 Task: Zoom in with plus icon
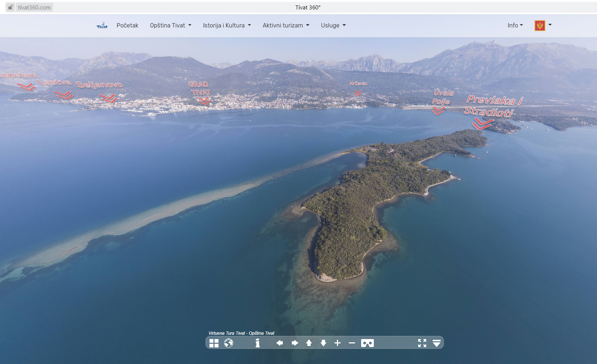(337, 343)
